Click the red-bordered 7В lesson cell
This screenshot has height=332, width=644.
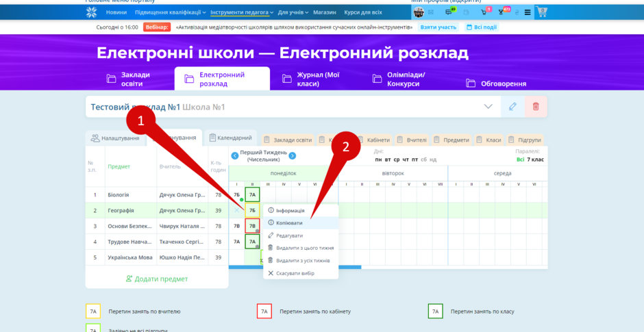pyautogui.click(x=252, y=226)
